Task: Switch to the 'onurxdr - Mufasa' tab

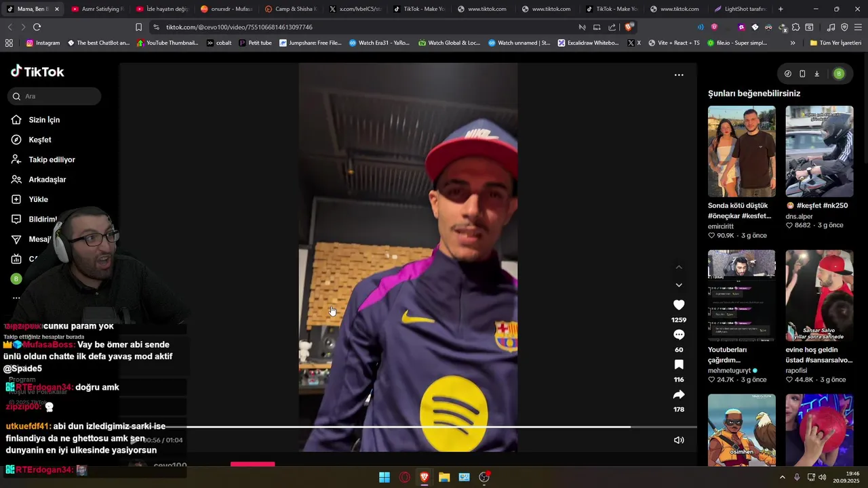Action: tap(226, 9)
